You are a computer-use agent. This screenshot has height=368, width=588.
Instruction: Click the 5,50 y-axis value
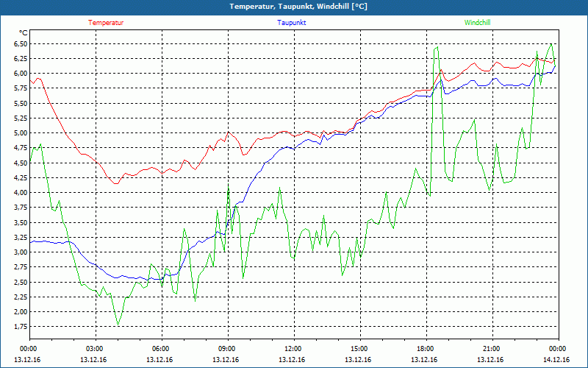pyautogui.click(x=21, y=103)
